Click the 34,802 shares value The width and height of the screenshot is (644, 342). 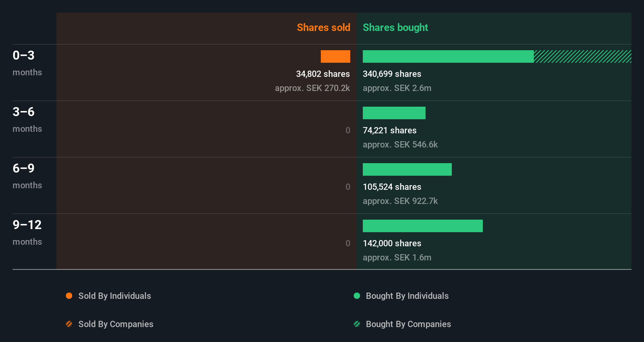[x=323, y=74]
